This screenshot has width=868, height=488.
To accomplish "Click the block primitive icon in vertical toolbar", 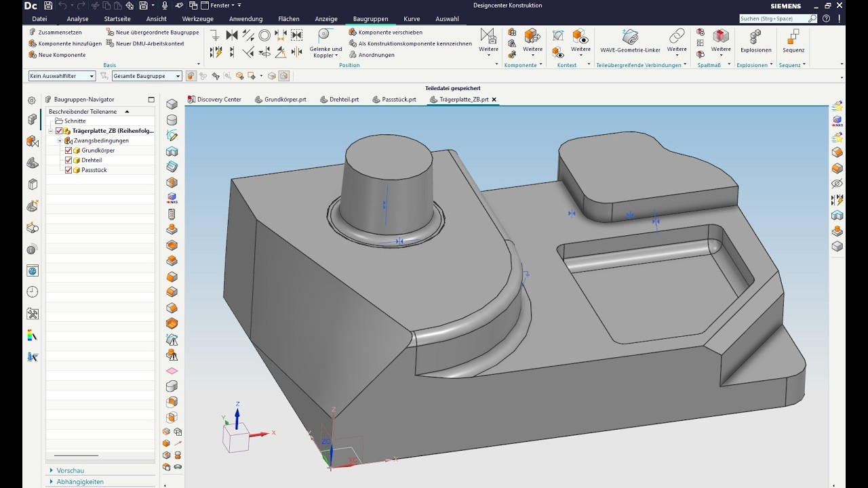I will (172, 104).
